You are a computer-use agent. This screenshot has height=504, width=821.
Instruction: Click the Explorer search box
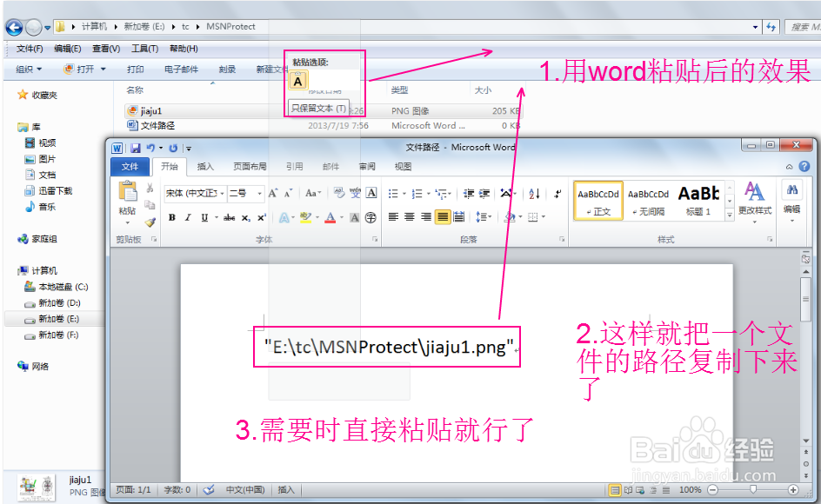tap(803, 27)
